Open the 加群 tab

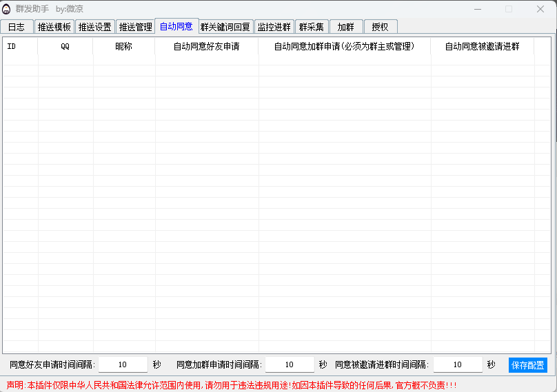[346, 27]
